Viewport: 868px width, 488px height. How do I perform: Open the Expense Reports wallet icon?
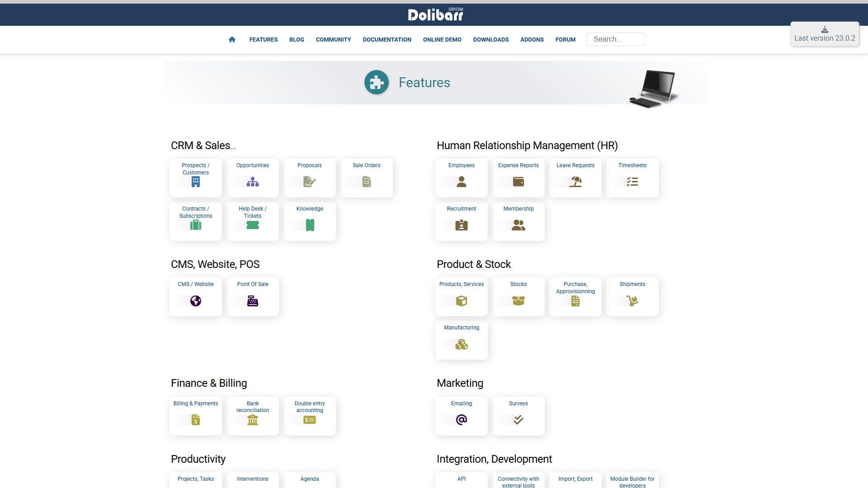click(x=519, y=182)
